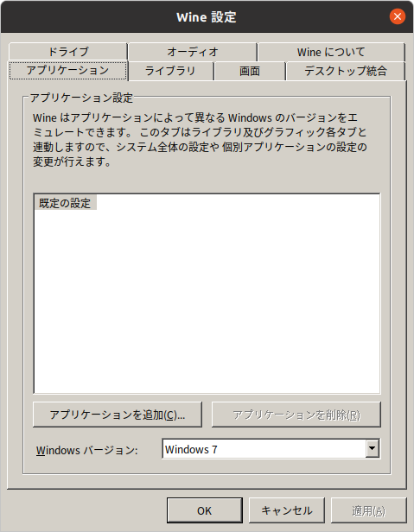Click the キャンセル button
The width and height of the screenshot is (414, 532).
[287, 510]
